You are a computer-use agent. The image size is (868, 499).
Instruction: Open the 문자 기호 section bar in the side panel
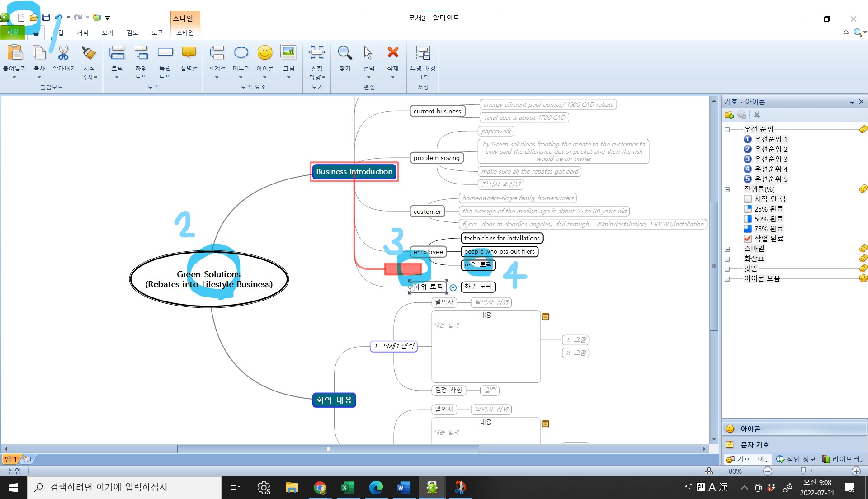click(794, 444)
